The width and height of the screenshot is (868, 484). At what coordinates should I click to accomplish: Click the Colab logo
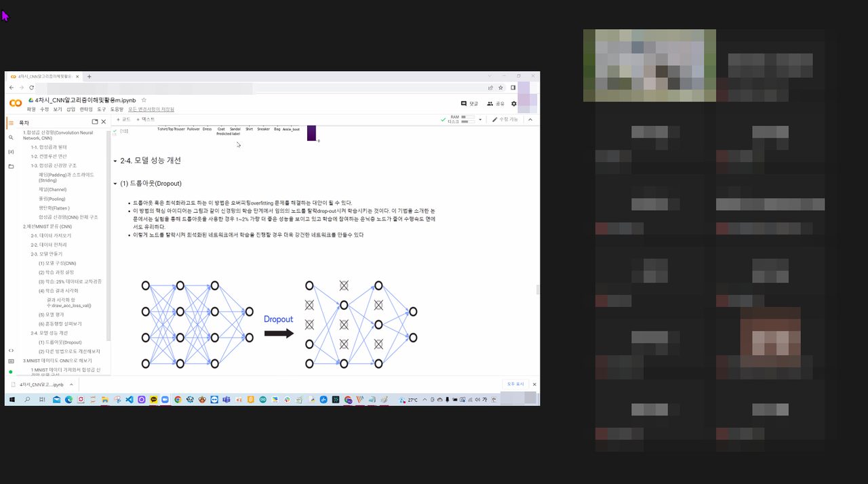pyautogui.click(x=16, y=103)
